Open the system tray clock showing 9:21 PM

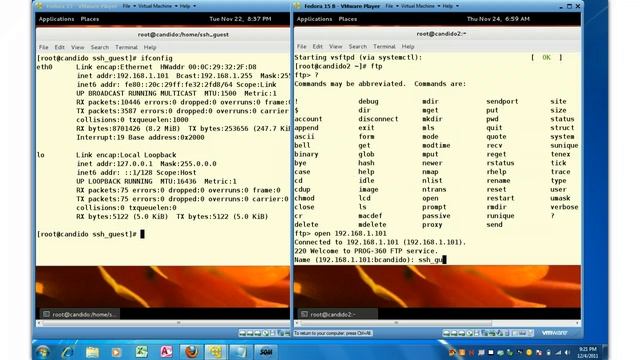tap(588, 353)
